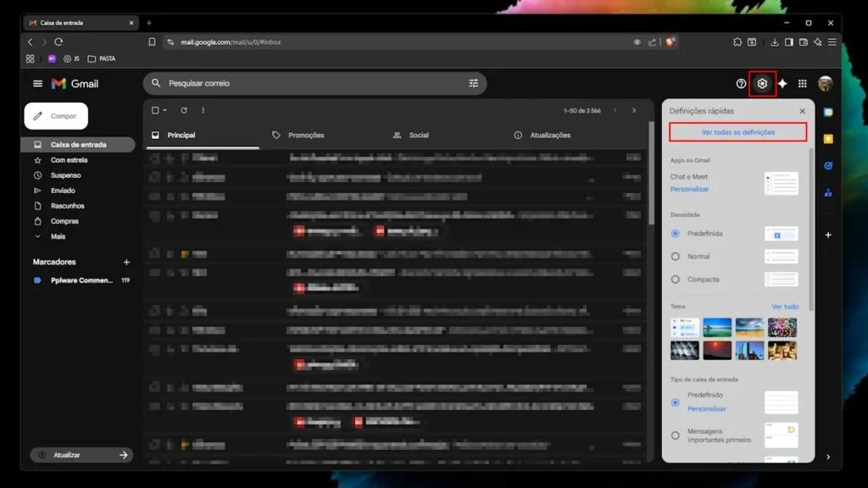Select the lake landscape theme thumbnail
Viewport: 868px width, 488px height.
(717, 328)
